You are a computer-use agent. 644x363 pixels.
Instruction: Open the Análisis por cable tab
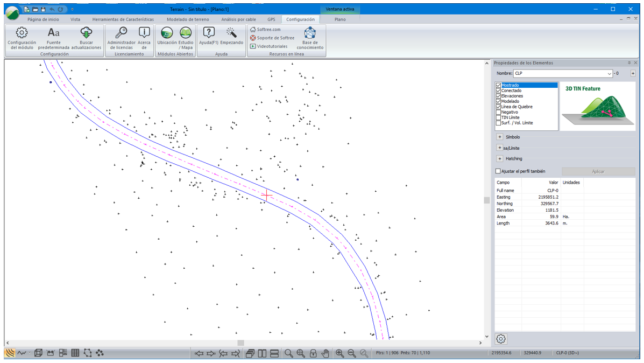point(238,19)
